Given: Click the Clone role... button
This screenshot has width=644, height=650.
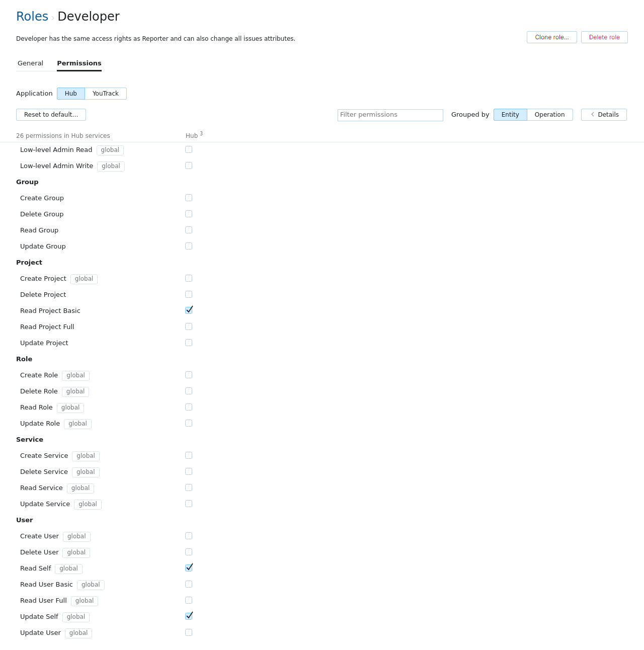Looking at the screenshot, I should pyautogui.click(x=551, y=37).
